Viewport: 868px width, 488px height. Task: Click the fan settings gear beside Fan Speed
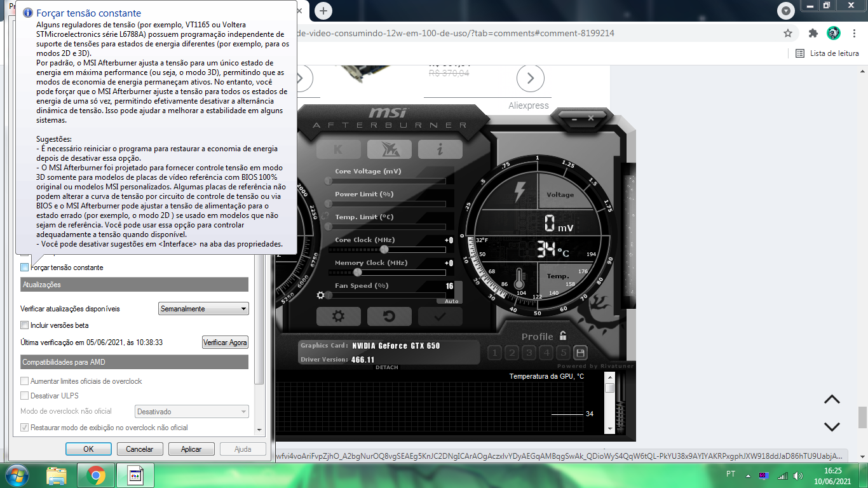[x=320, y=295]
